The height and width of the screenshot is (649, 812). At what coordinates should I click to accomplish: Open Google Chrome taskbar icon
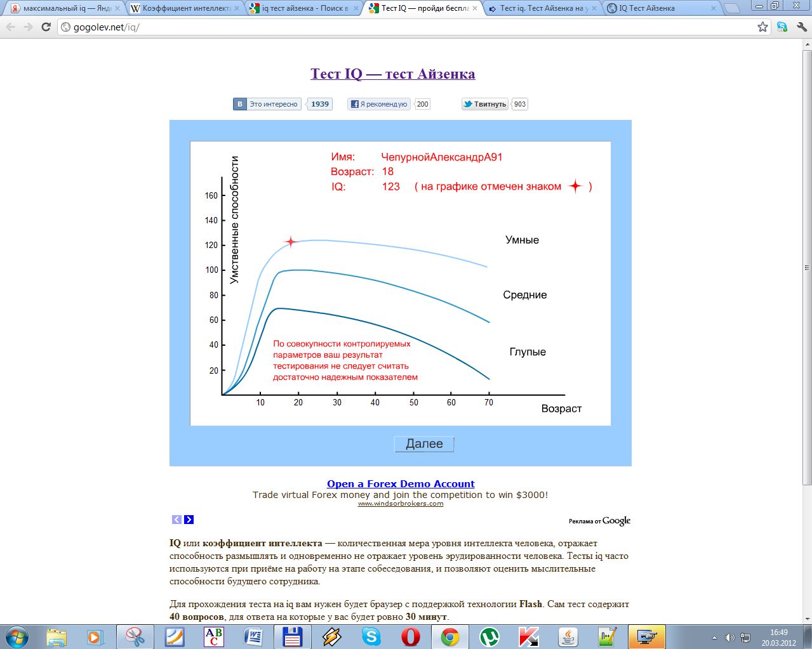(449, 636)
